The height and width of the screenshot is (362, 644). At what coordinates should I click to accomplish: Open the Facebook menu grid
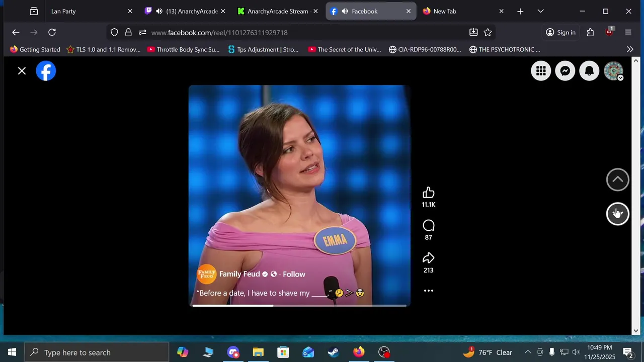pyautogui.click(x=541, y=71)
